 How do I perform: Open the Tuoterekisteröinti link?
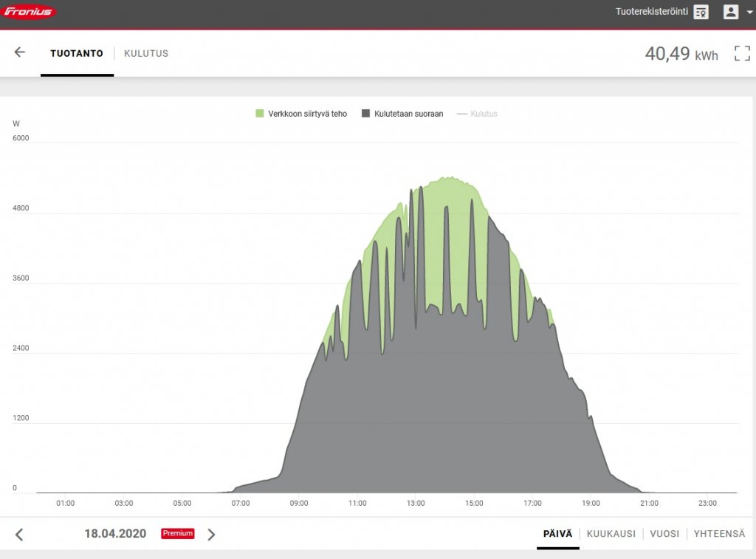pyautogui.click(x=651, y=12)
